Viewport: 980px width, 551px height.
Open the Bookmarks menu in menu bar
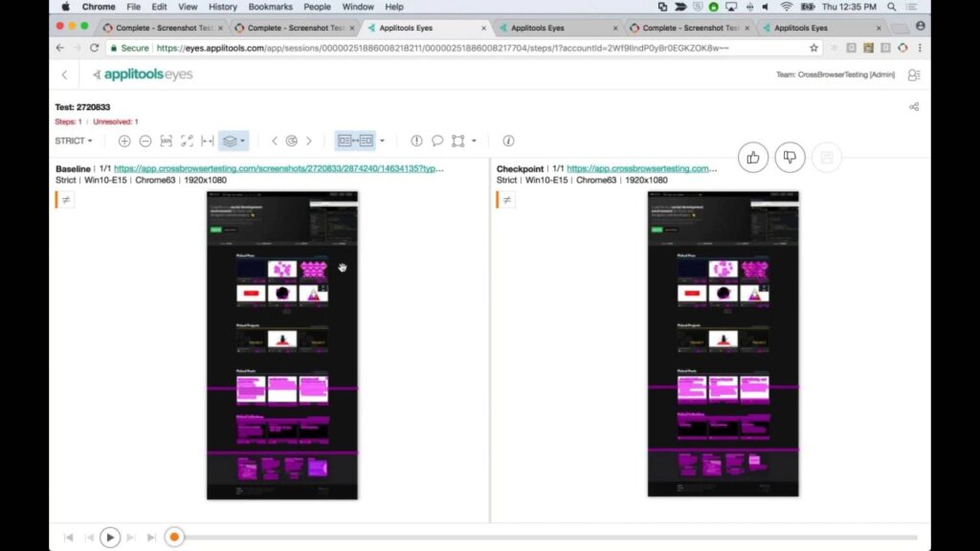pos(271,7)
